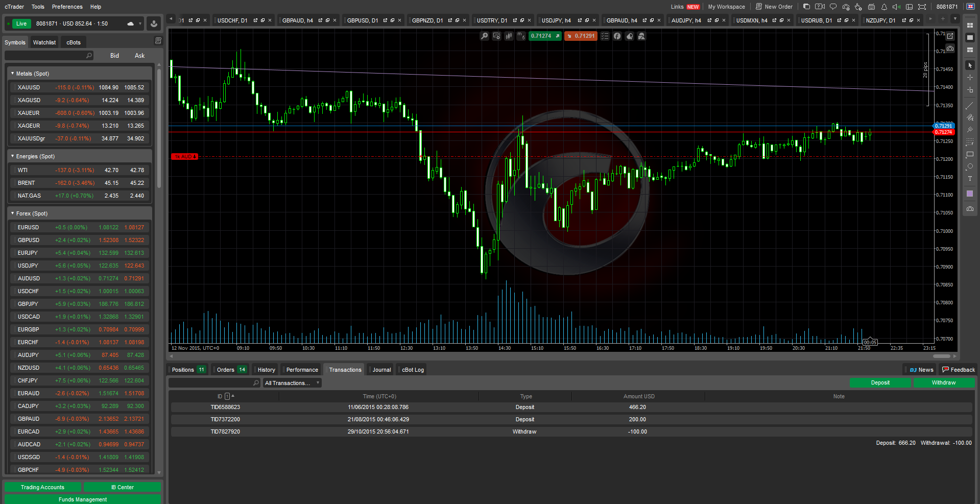Switch to the cBots tab
980x504 pixels.
click(74, 42)
